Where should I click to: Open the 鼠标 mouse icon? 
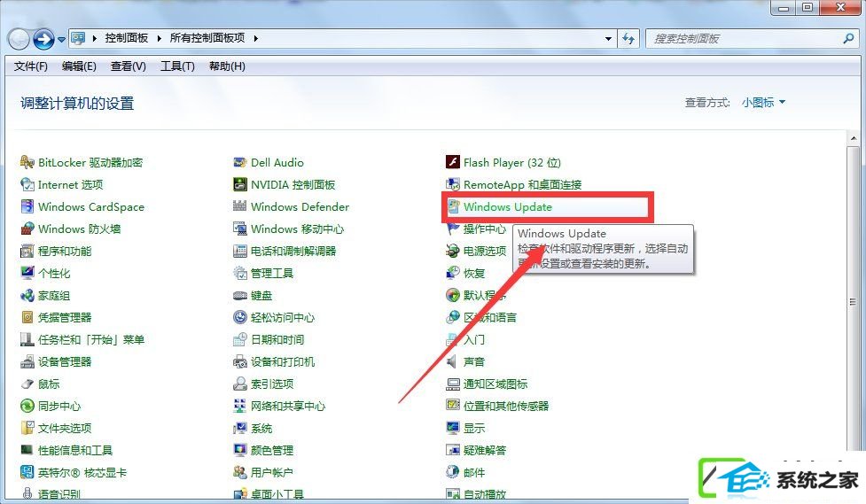pyautogui.click(x=27, y=384)
